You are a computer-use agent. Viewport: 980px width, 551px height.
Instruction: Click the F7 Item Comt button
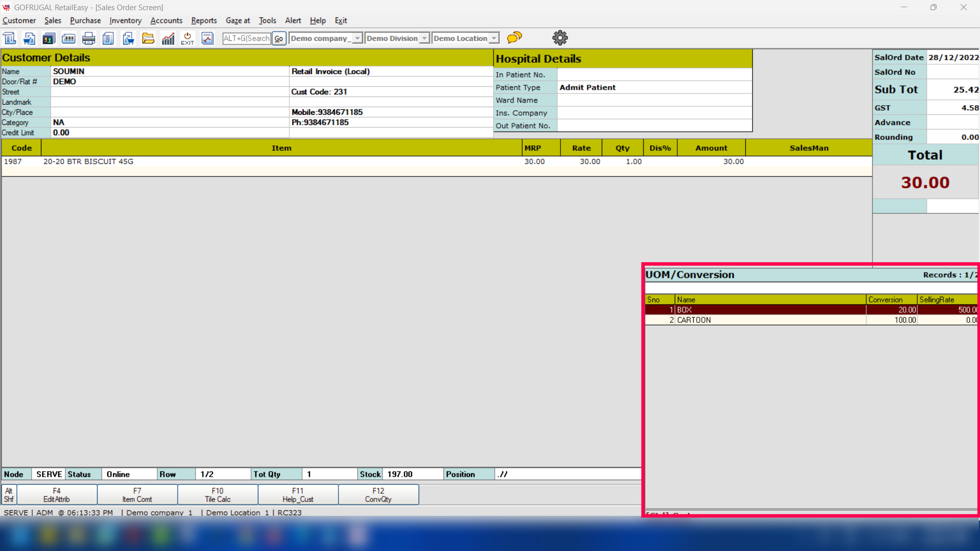[x=137, y=495]
